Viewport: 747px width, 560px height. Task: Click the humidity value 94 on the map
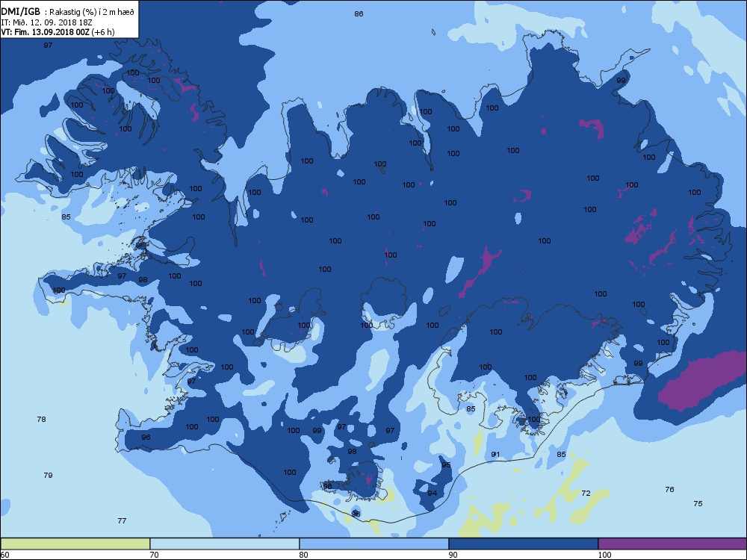point(432,493)
